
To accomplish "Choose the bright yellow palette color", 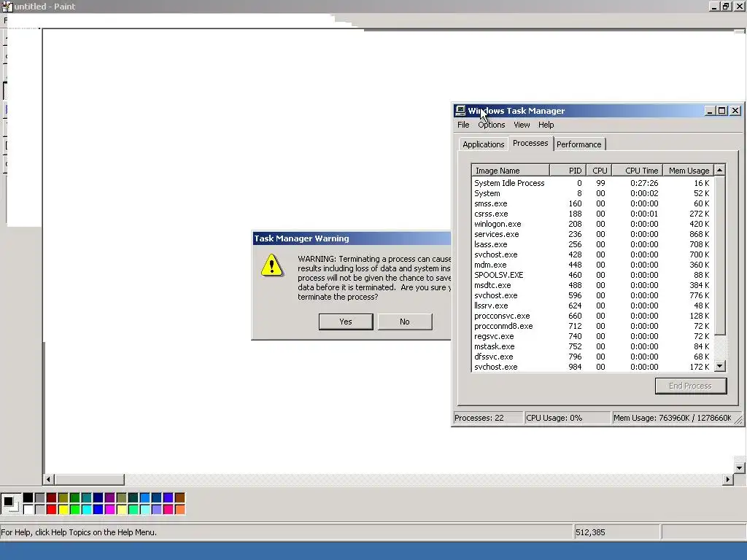I will [x=63, y=510].
